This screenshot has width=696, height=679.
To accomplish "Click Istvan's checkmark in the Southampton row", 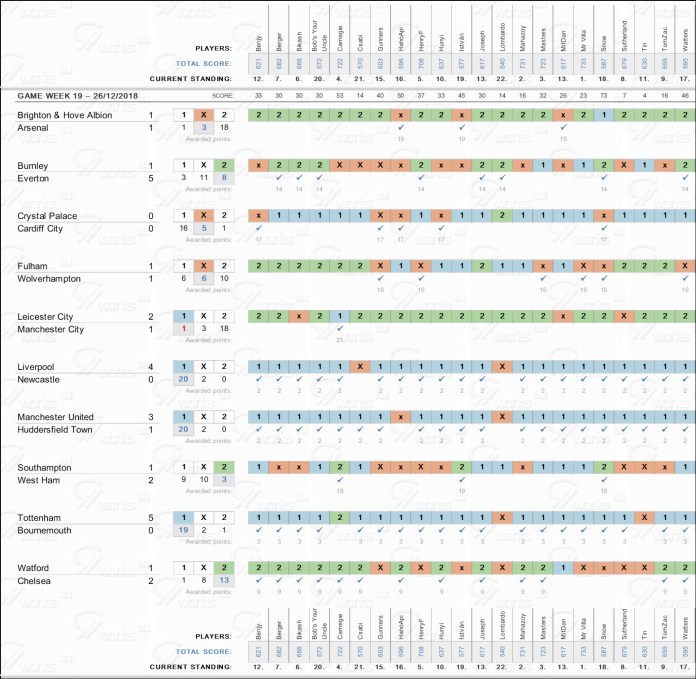I will (x=461, y=479).
